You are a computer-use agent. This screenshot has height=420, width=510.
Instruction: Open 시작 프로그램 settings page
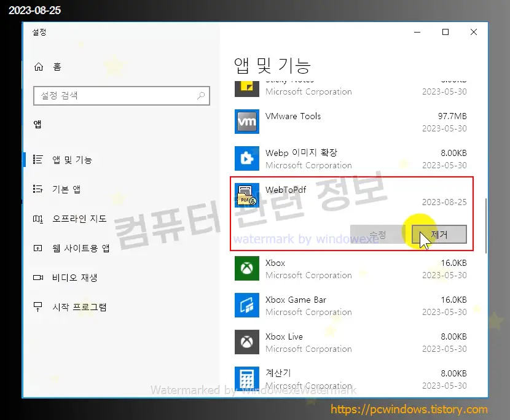80,307
